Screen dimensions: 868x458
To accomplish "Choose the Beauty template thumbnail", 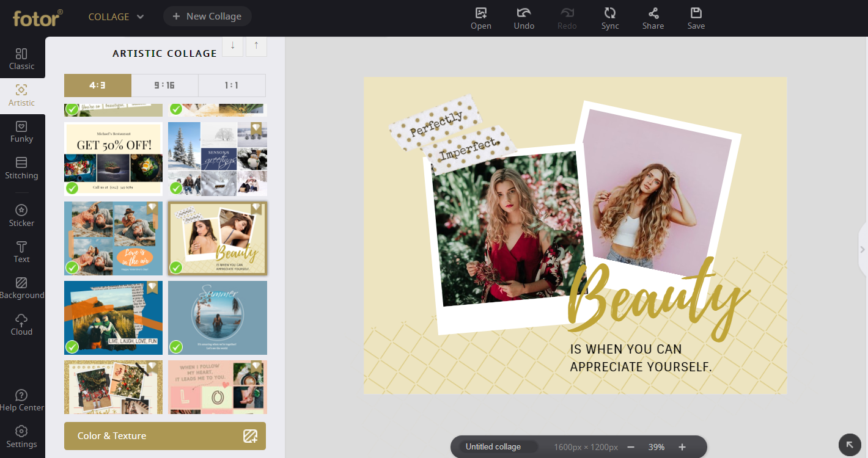I will tap(218, 238).
